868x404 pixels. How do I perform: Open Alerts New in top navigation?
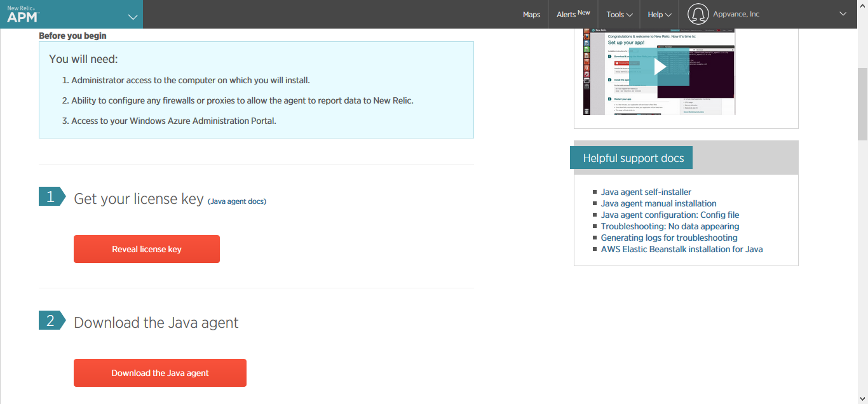click(573, 14)
